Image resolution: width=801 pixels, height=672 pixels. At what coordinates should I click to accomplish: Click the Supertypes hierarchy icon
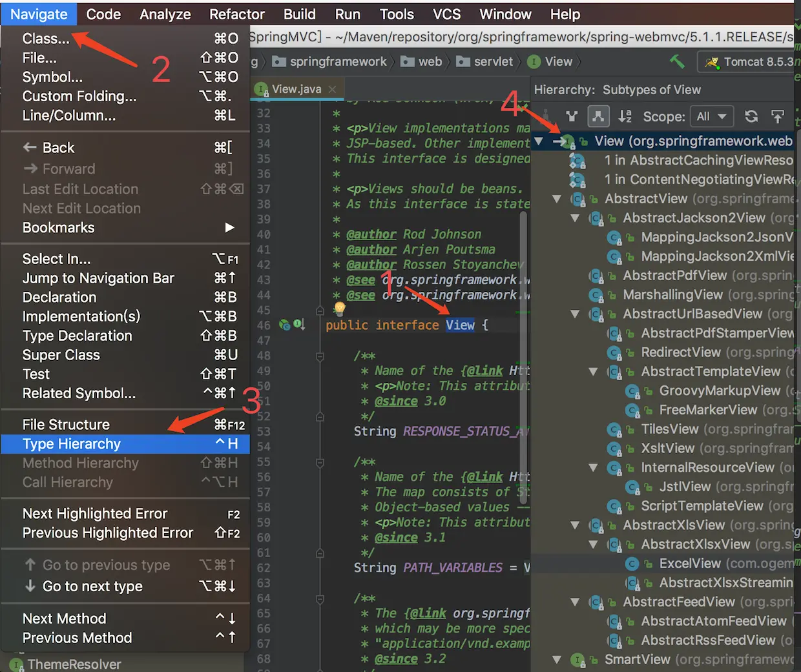pos(572,116)
